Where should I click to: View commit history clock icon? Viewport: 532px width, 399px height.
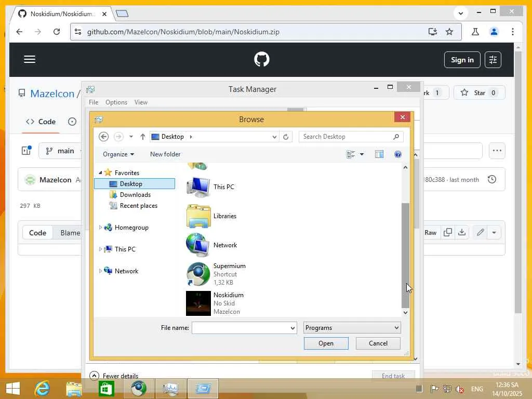tap(491, 179)
